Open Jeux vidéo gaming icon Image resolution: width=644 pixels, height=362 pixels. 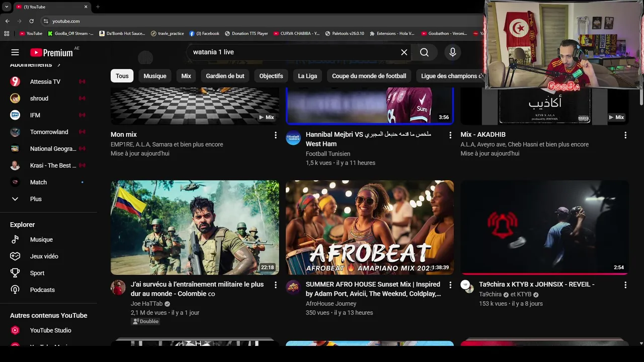tap(15, 256)
